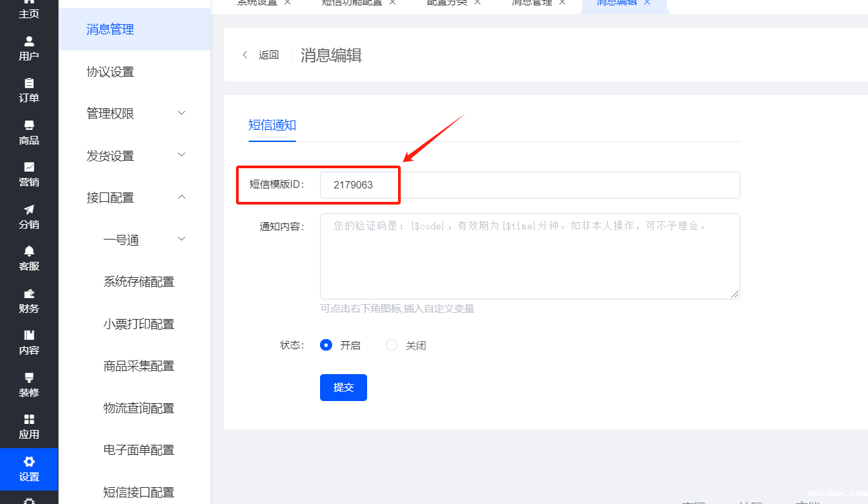868x504 pixels.
Task: Click the 提交 submit button
Action: (344, 388)
